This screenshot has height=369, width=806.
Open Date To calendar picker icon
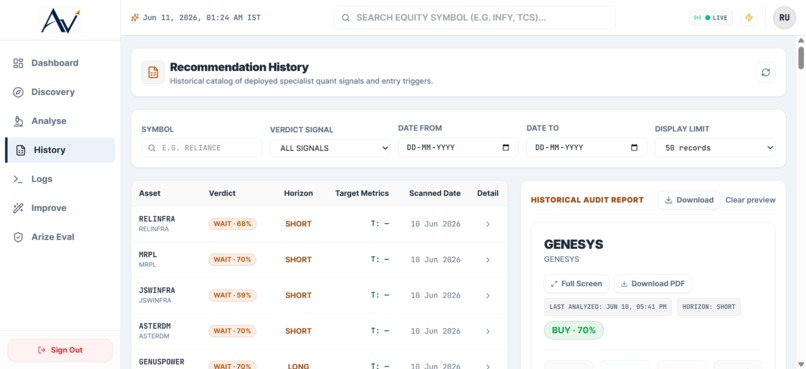pos(634,147)
